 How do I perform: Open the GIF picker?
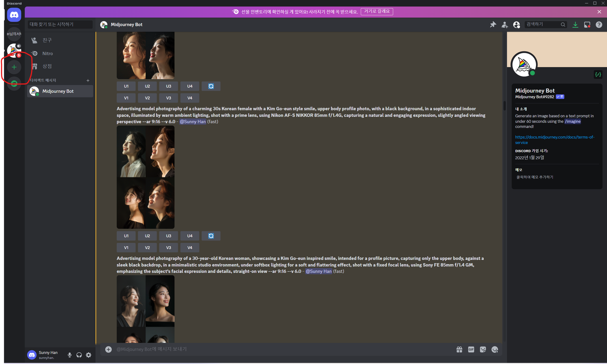[471, 349]
